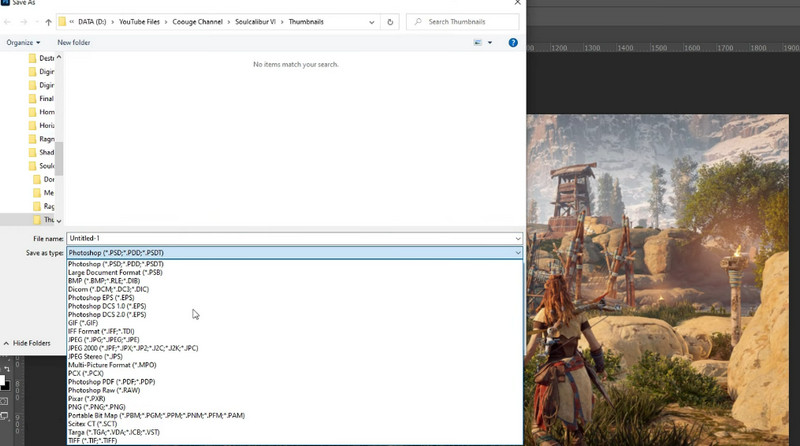The width and height of the screenshot is (800, 446).
Task: Click the Up one level arrow
Action: coord(48,22)
